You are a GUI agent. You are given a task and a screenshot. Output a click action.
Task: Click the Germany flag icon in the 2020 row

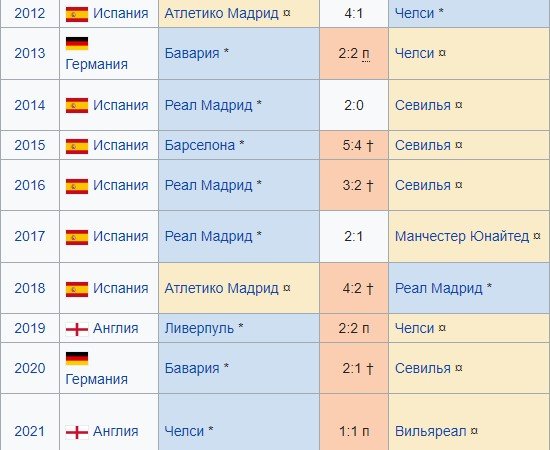(77, 358)
